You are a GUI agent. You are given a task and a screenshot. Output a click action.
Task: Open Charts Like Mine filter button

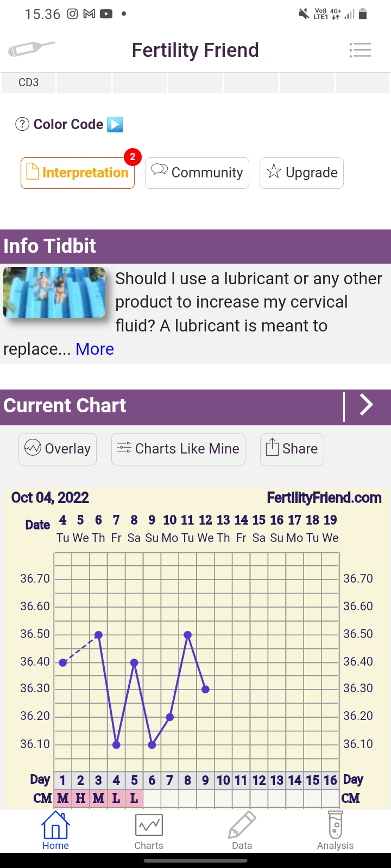(178, 449)
